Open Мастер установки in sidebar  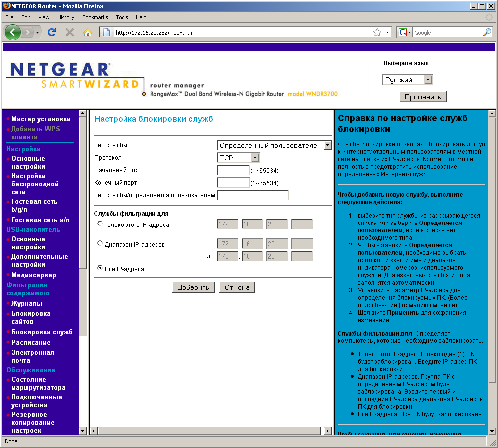(x=41, y=119)
